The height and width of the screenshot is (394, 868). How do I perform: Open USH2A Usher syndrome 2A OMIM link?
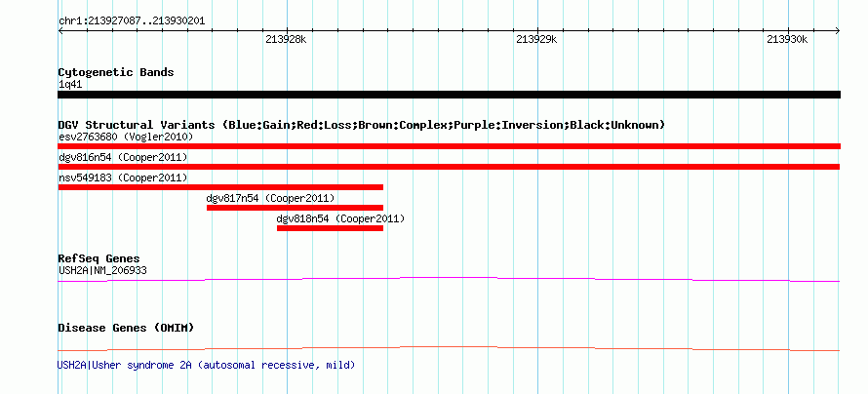coord(207,365)
